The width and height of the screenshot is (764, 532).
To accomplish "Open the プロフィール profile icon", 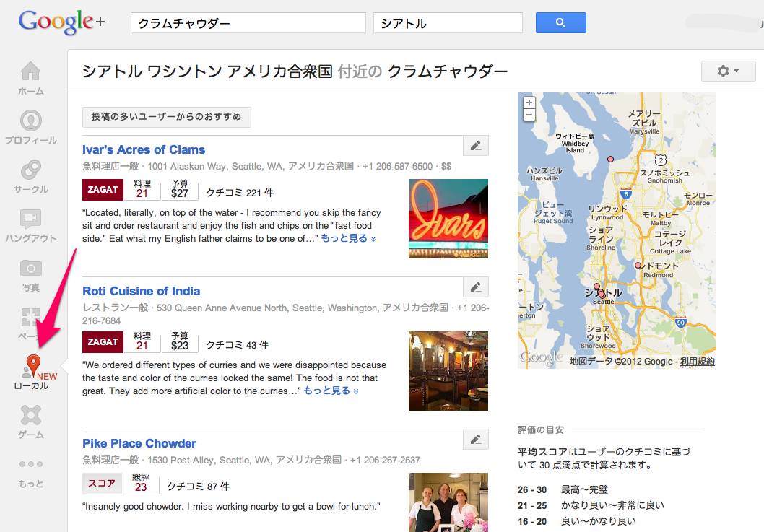I will coord(31,121).
